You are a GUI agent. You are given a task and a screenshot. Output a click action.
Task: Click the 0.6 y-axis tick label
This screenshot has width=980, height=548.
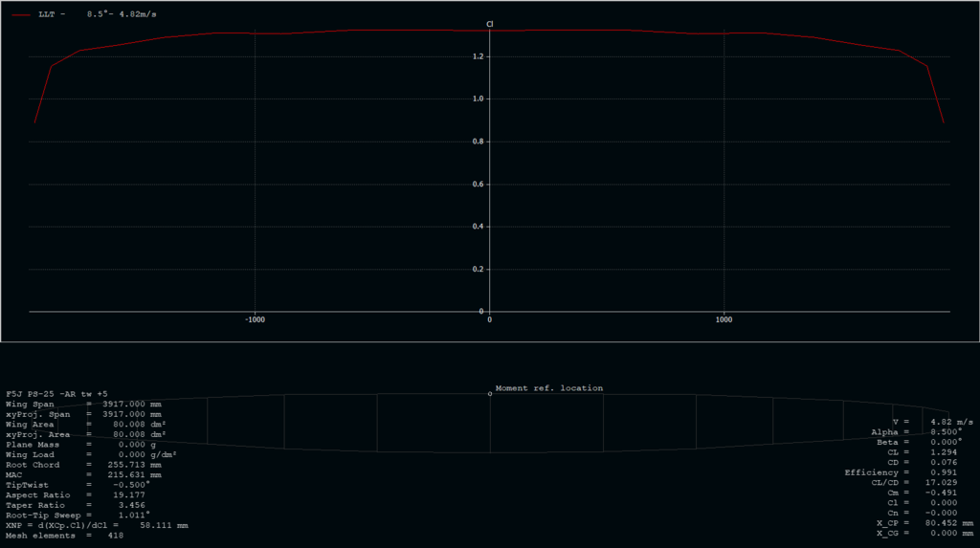(479, 185)
